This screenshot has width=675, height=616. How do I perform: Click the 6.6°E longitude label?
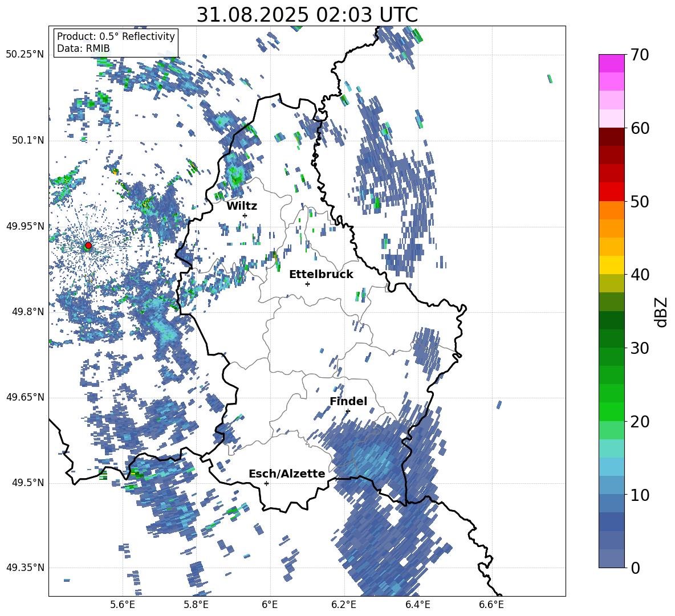point(491,605)
